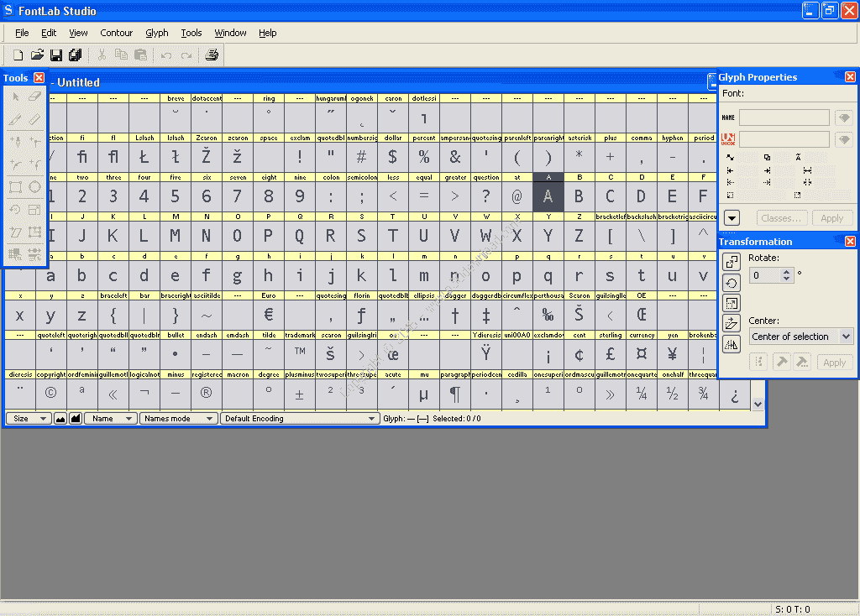Click the glyph NAME input field
860x616 pixels.
(x=784, y=117)
